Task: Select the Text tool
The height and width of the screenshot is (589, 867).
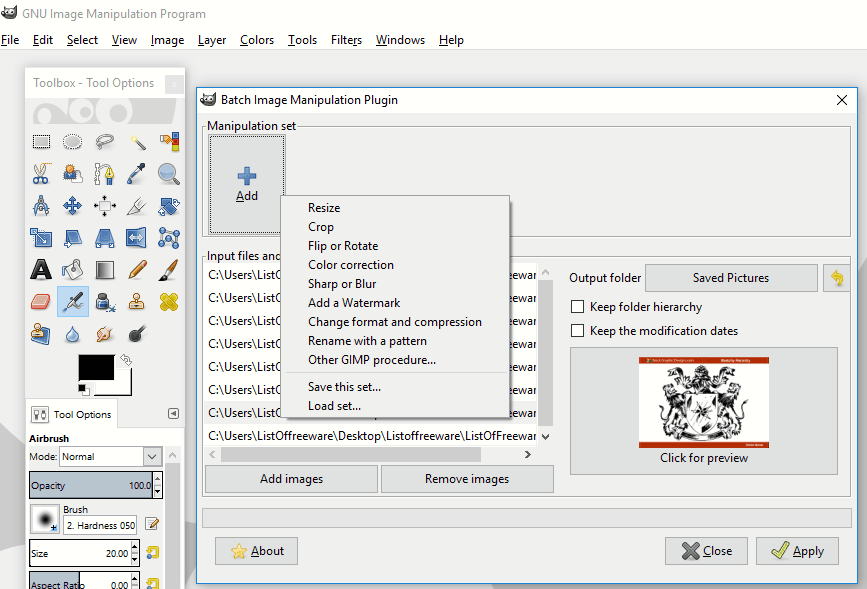Action: 41,270
